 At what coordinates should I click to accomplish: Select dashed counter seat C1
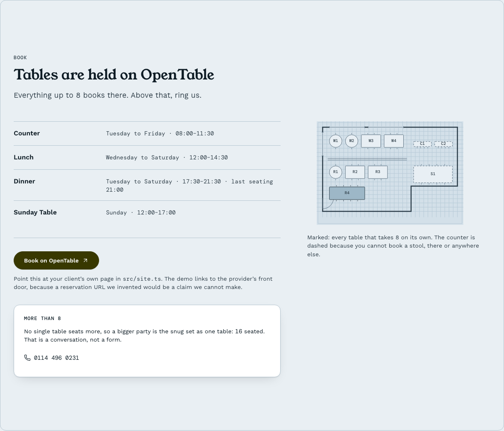click(422, 144)
